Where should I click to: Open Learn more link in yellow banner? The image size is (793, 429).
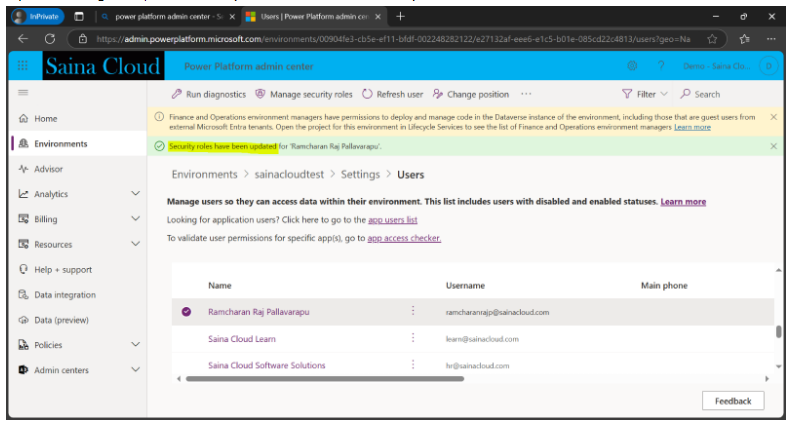tap(692, 127)
